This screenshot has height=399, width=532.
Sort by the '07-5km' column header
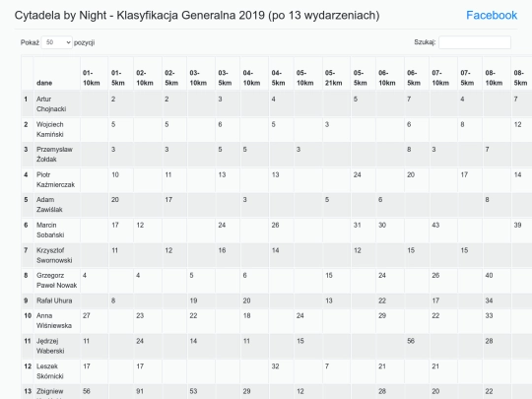pos(470,73)
